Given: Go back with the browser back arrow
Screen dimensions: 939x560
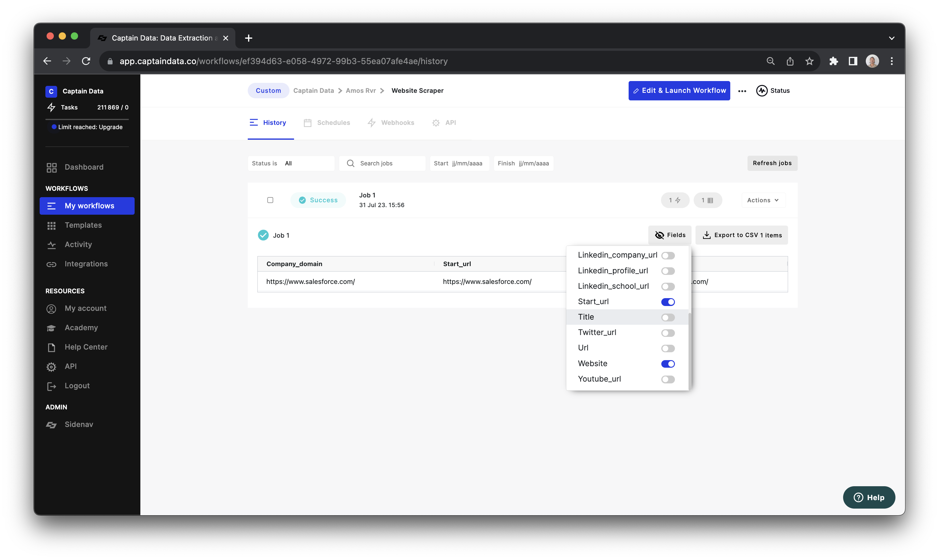Looking at the screenshot, I should [x=47, y=61].
